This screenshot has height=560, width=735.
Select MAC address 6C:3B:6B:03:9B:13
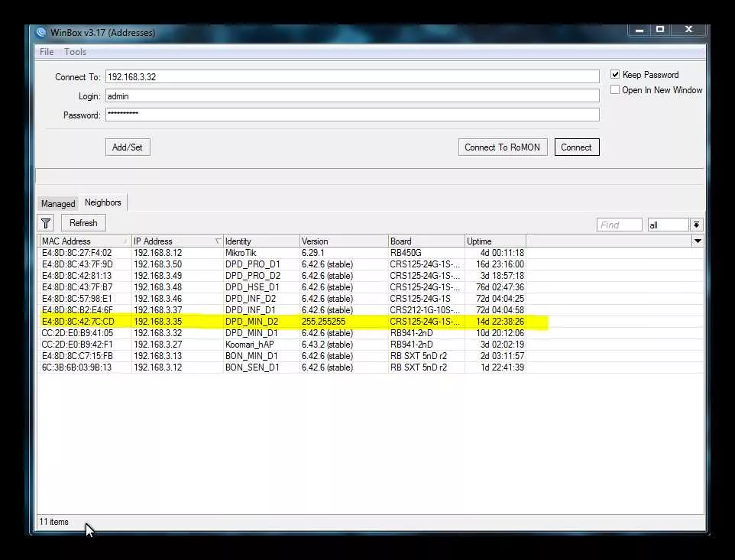click(x=77, y=367)
